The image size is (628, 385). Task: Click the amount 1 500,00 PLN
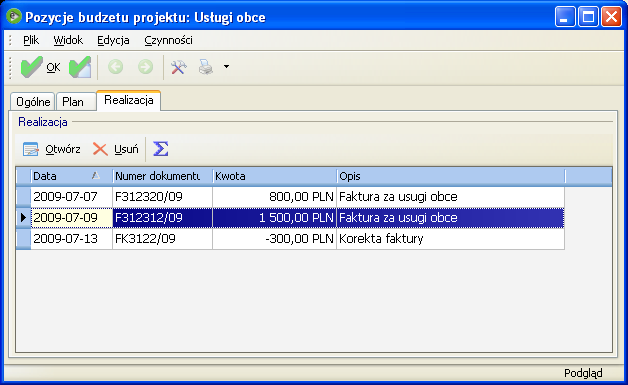tap(274, 218)
